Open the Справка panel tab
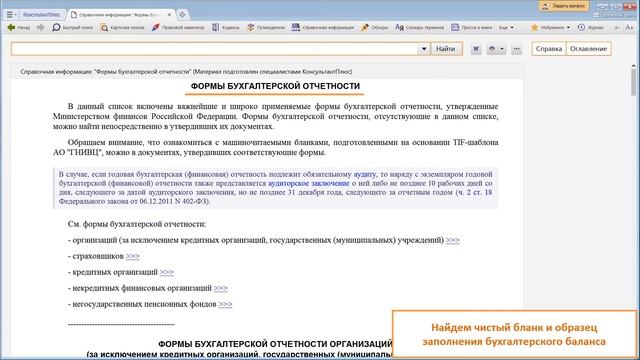The image size is (640, 360). pyautogui.click(x=549, y=49)
